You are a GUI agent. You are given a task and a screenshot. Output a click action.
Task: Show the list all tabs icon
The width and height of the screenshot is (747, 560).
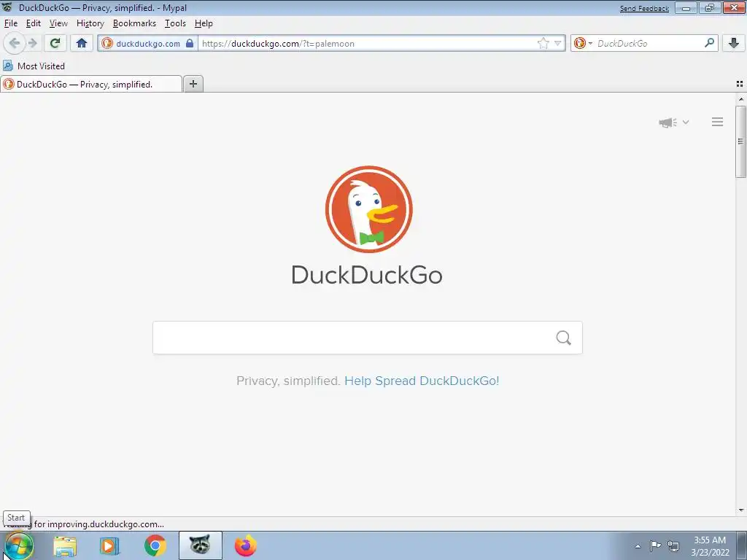pyautogui.click(x=740, y=84)
